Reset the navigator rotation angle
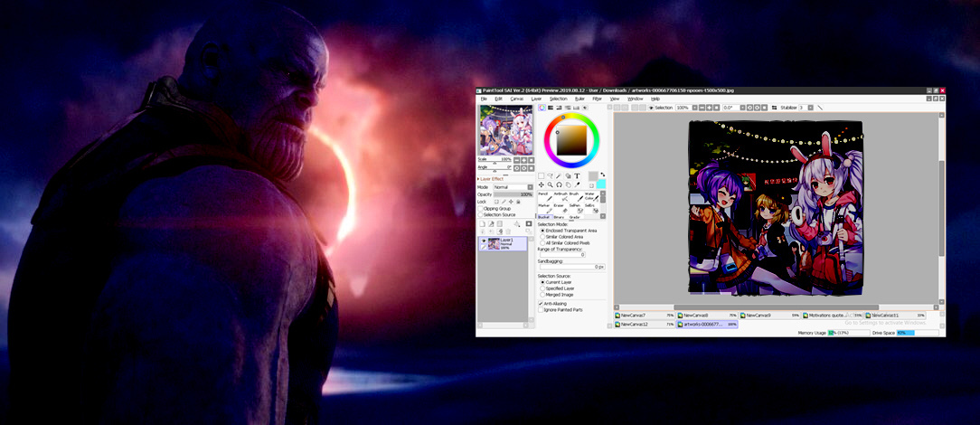980x425 pixels. point(532,168)
